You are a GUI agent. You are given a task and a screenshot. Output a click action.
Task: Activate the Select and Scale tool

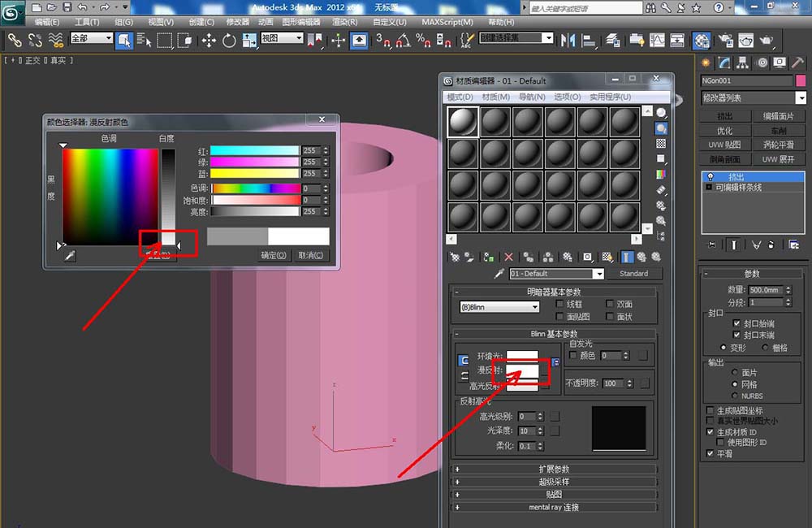pos(249,41)
